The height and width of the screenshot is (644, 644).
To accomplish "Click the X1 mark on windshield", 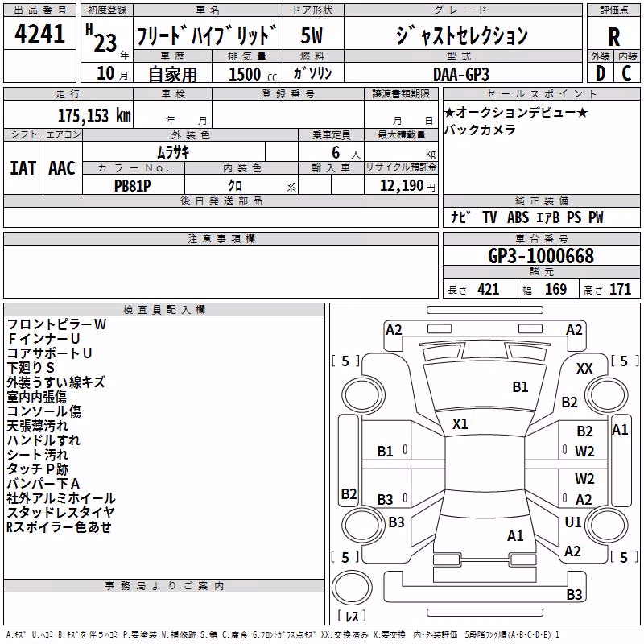I will (460, 424).
